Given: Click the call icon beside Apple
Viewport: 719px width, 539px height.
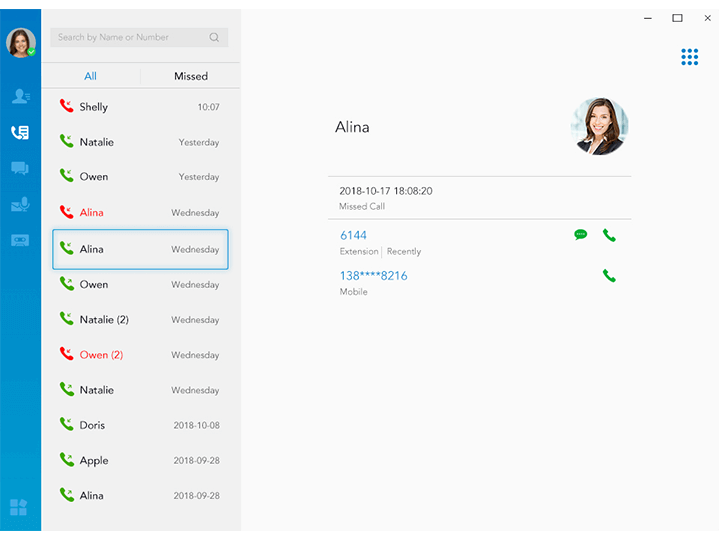Looking at the screenshot, I should click(66, 460).
